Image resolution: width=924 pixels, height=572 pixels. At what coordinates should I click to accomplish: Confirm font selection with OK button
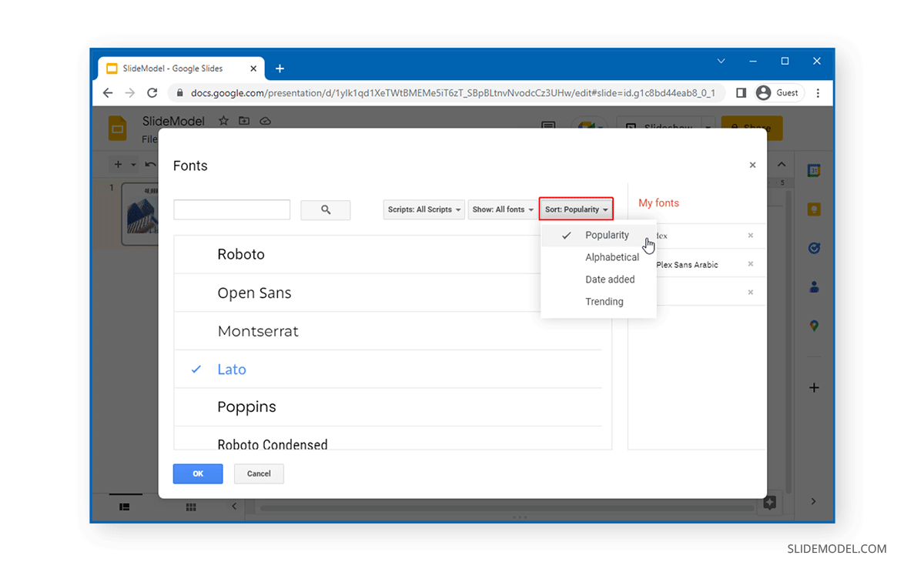[x=198, y=473]
